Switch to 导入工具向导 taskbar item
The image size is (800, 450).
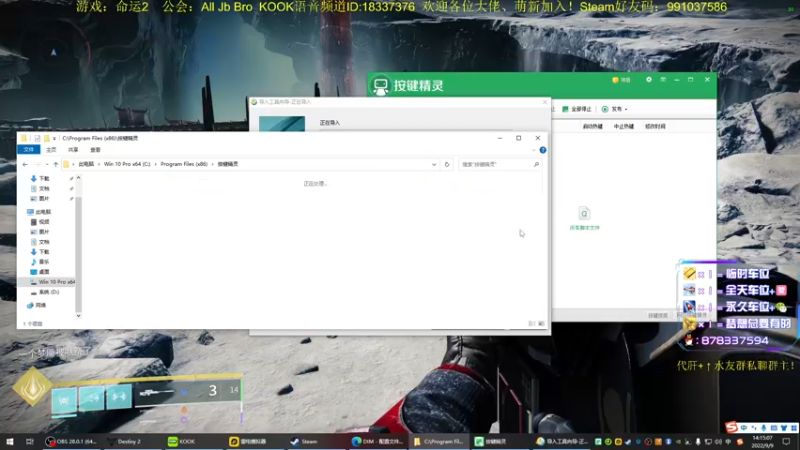click(x=562, y=441)
